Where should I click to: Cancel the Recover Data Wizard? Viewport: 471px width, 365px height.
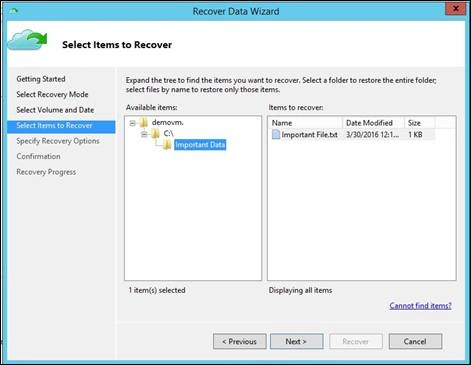(415, 342)
